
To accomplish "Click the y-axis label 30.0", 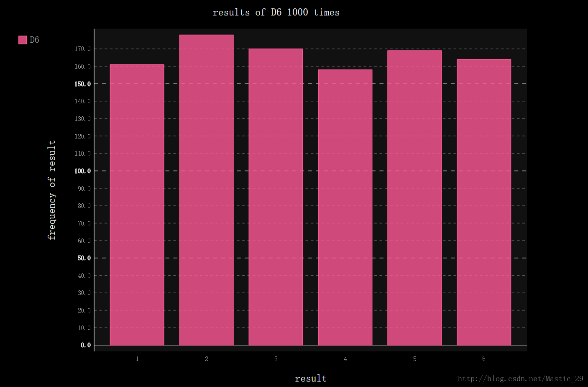I will (84, 293).
